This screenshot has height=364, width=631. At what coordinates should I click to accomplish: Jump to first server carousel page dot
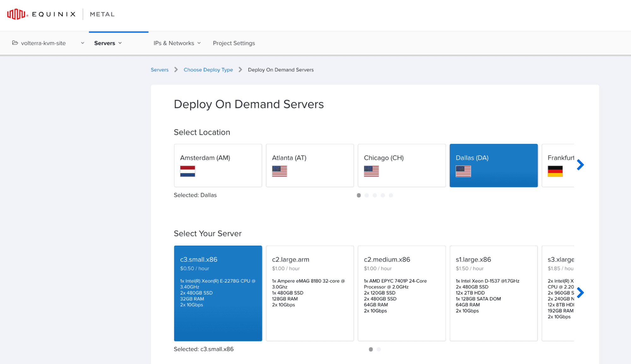(371, 349)
